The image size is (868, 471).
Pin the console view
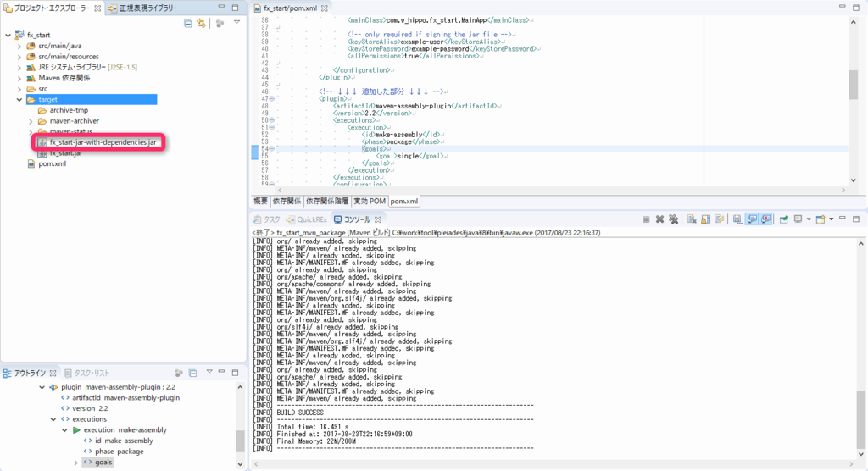coord(784,219)
